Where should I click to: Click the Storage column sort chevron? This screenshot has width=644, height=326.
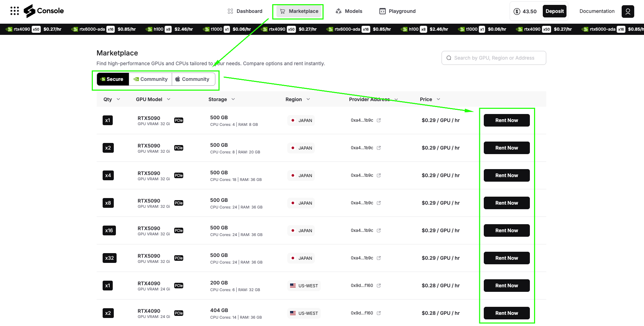pyautogui.click(x=233, y=99)
